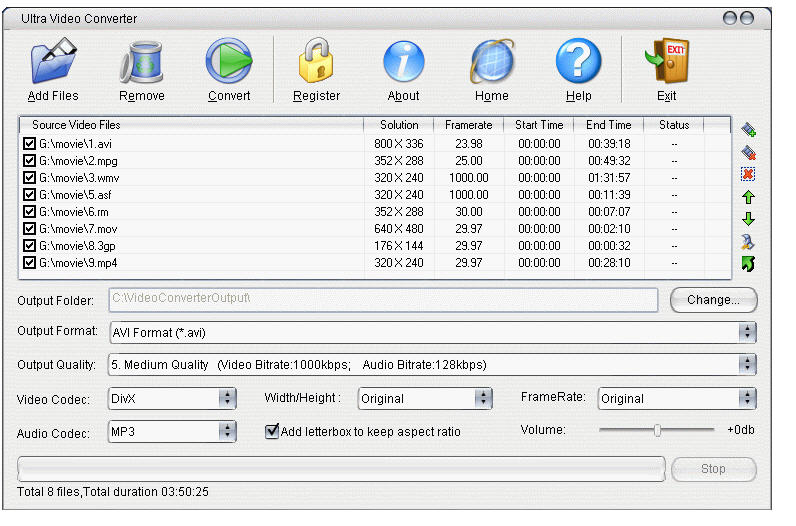Open the Width/Height dropdown
The height and width of the screenshot is (526, 796).
pos(483,399)
